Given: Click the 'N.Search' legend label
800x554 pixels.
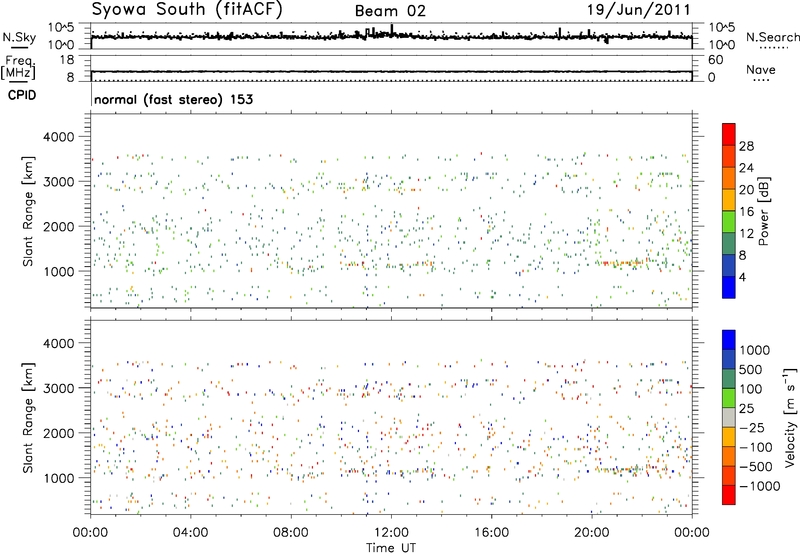Looking at the screenshot, I should (x=772, y=37).
